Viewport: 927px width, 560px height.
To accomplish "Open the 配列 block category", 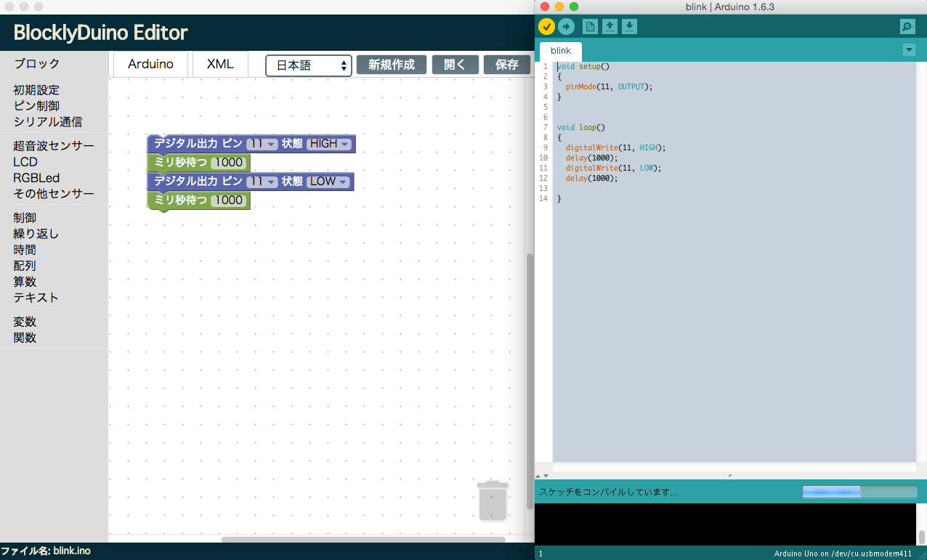I will 25,266.
